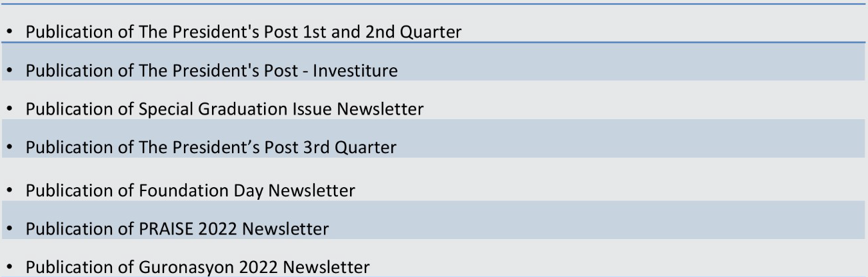Image resolution: width=868 pixels, height=277 pixels.
Task: Click the bullet before 1st and 2nd Quarter line
Action: 9,33
